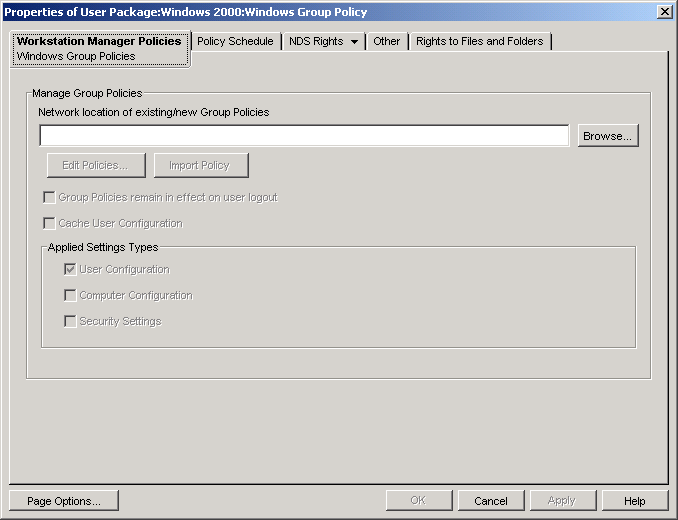Screen dimensions: 678x520
Task: Toggle Group Policies remain in effect checkbox
Action: coord(49,198)
